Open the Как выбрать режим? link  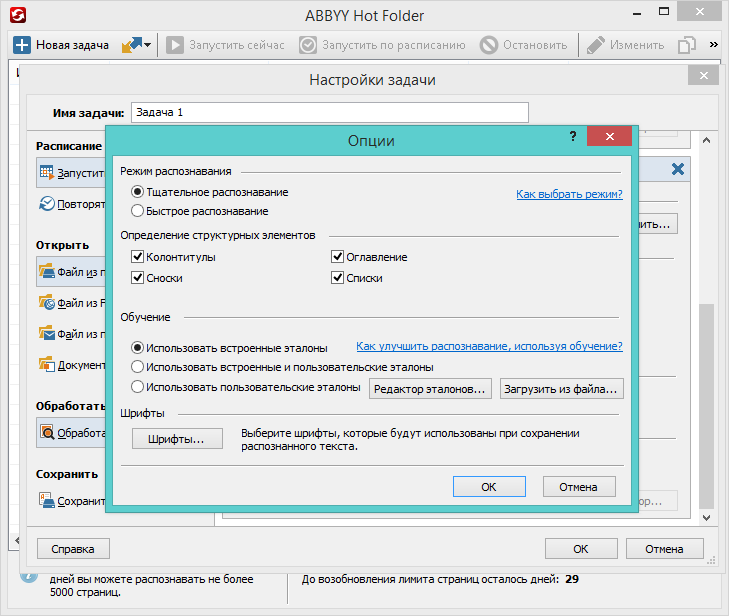point(569,194)
